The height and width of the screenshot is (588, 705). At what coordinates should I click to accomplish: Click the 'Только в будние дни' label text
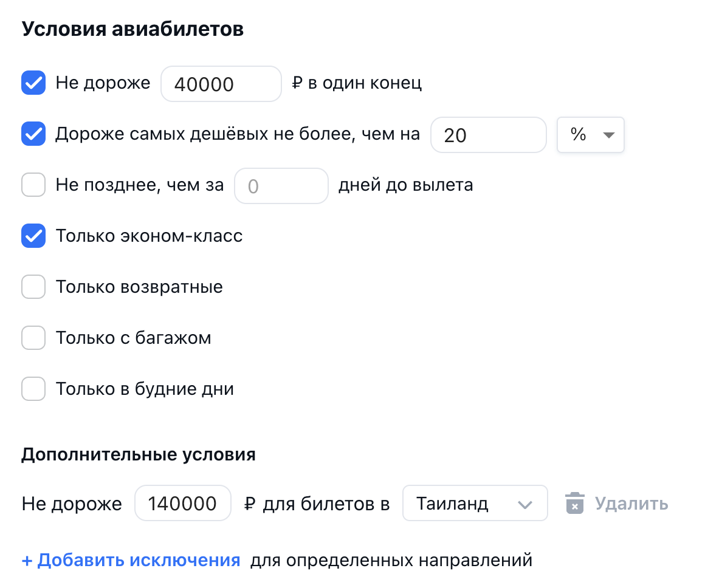pyautogui.click(x=145, y=389)
